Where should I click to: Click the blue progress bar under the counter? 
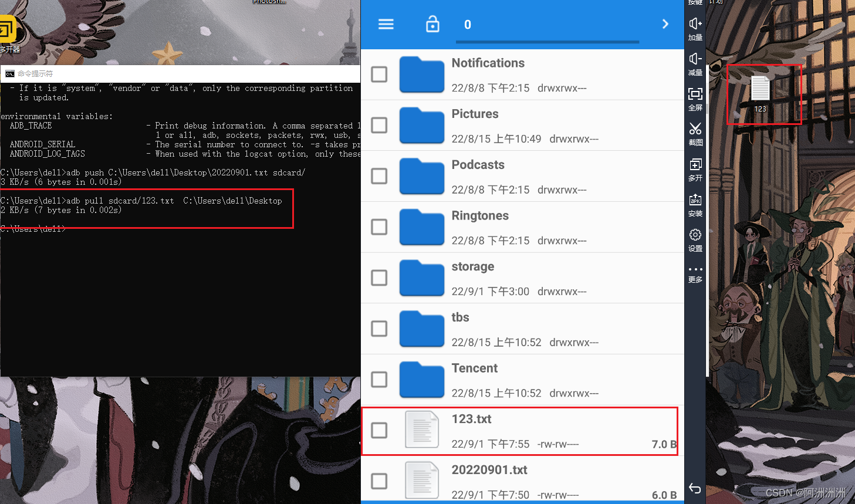pos(547,42)
